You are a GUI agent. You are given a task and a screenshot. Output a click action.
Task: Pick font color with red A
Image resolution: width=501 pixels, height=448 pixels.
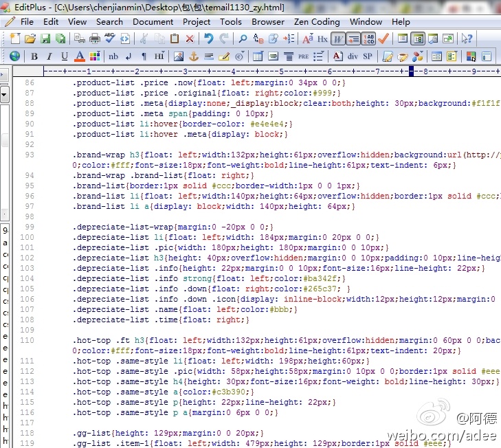[80, 56]
